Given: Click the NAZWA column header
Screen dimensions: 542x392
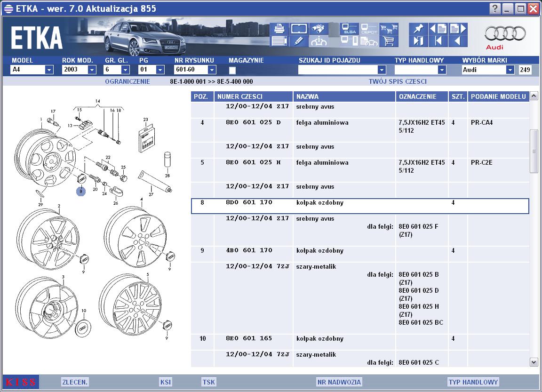Looking at the screenshot, I should click(344, 96).
